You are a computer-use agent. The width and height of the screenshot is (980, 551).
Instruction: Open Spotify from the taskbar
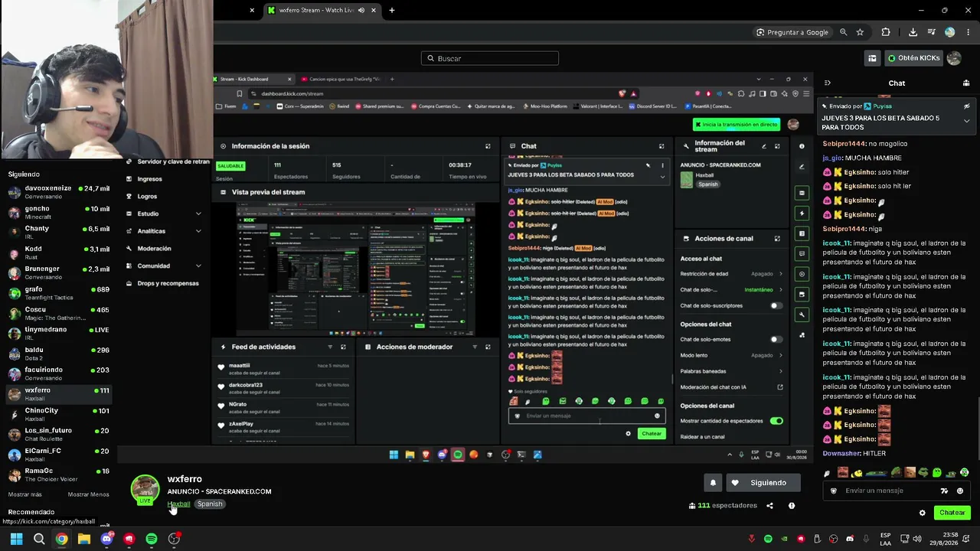click(152, 539)
